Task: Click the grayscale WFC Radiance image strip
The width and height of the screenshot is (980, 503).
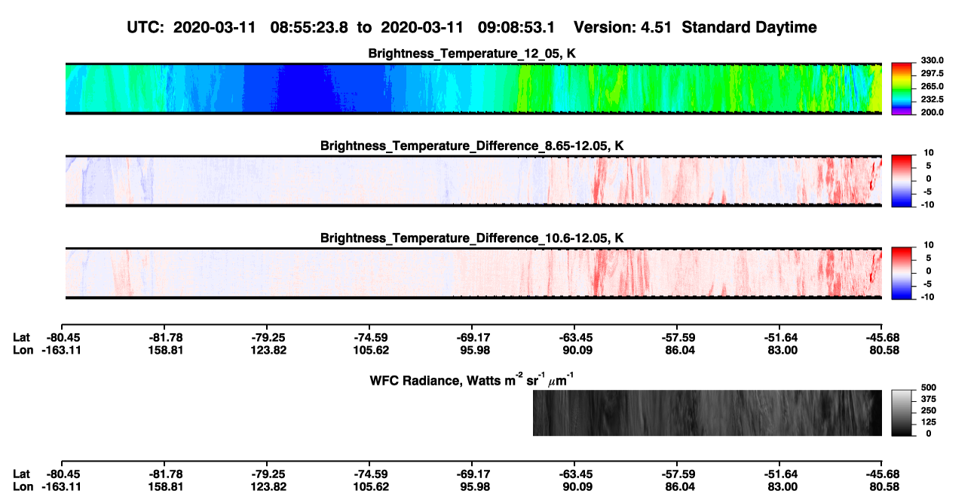Action: pyautogui.click(x=707, y=413)
